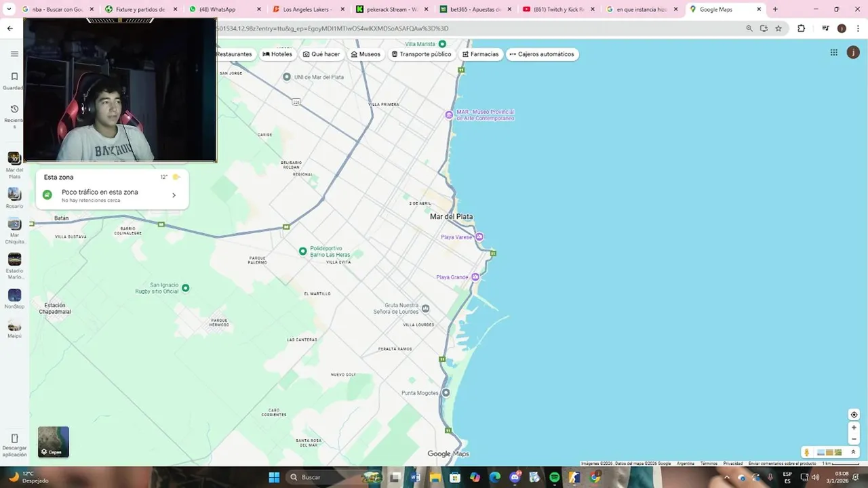This screenshot has width=868, height=488.
Task: Select the Qué hacer category chip
Action: pos(321,54)
